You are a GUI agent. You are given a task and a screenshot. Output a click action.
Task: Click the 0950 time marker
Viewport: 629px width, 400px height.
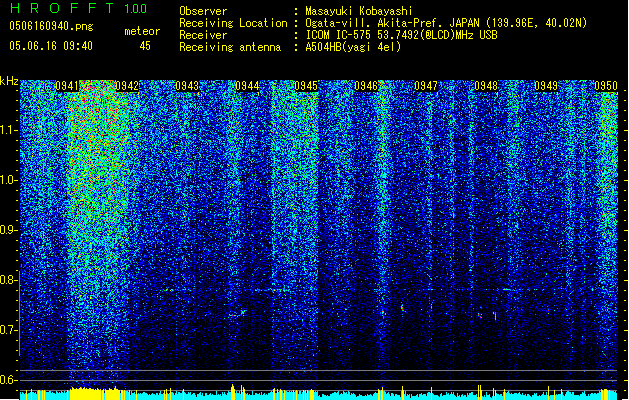(606, 86)
